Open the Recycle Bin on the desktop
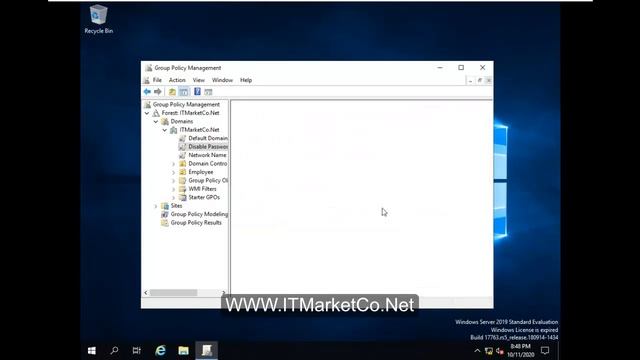This screenshot has height=360, width=640. coord(99,19)
